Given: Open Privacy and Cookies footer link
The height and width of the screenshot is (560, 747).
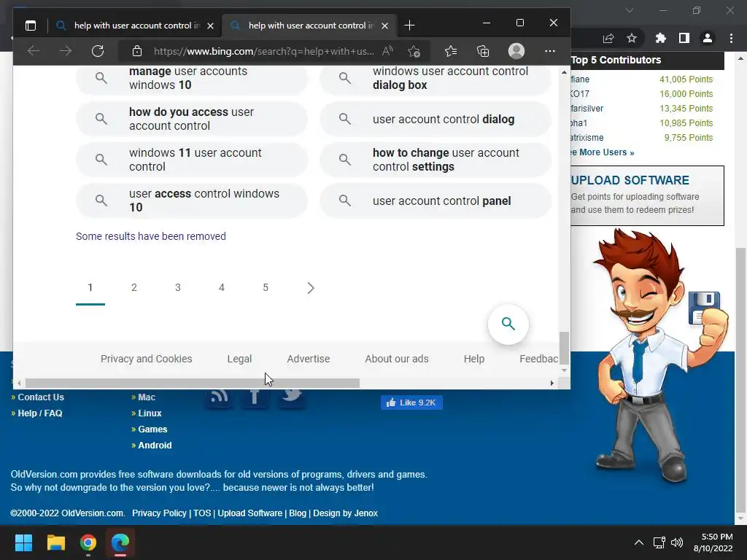Looking at the screenshot, I should (x=146, y=359).
